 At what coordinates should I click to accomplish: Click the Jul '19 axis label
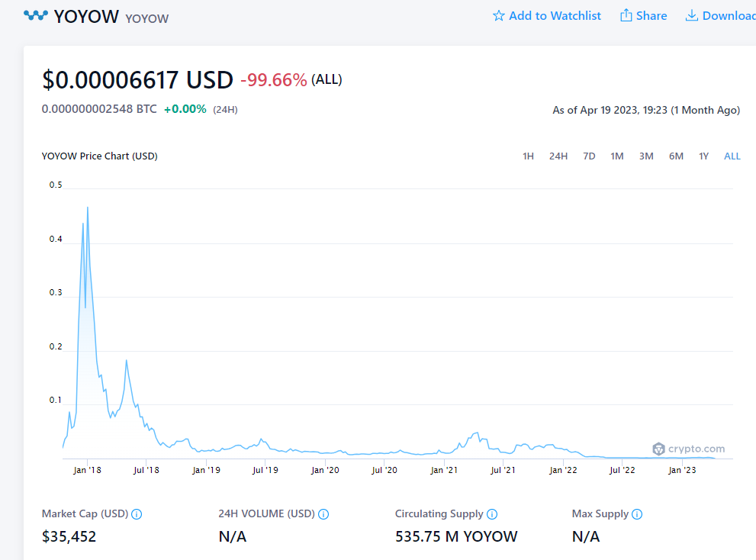click(265, 470)
